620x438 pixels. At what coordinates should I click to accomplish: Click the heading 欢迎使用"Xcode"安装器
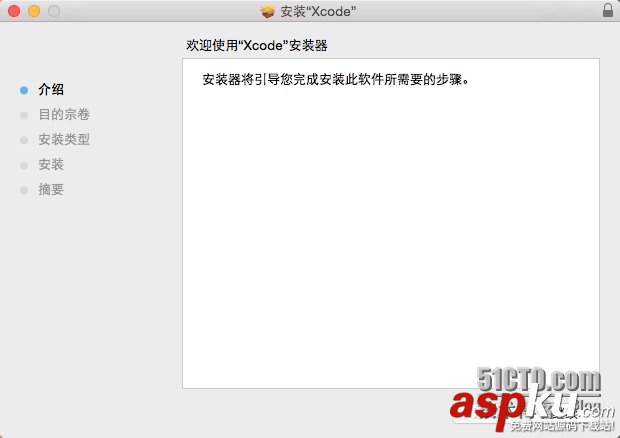[257, 45]
